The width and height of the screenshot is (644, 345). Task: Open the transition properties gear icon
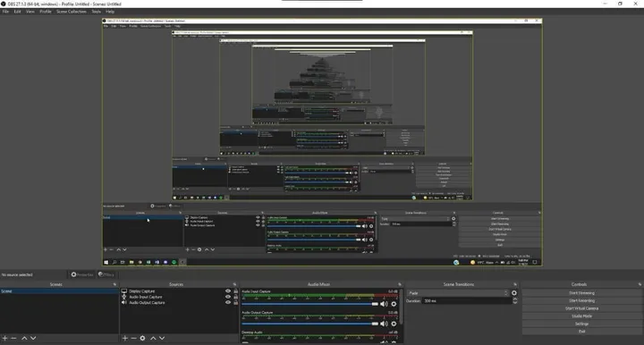pos(513,293)
